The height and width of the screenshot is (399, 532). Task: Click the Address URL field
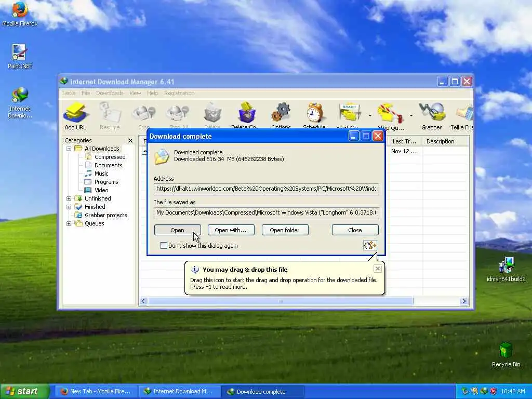pyautogui.click(x=267, y=189)
